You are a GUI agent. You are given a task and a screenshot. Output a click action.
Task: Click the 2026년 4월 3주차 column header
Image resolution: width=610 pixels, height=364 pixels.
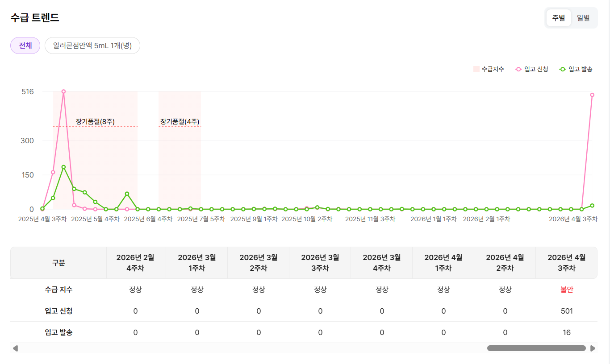(x=566, y=263)
